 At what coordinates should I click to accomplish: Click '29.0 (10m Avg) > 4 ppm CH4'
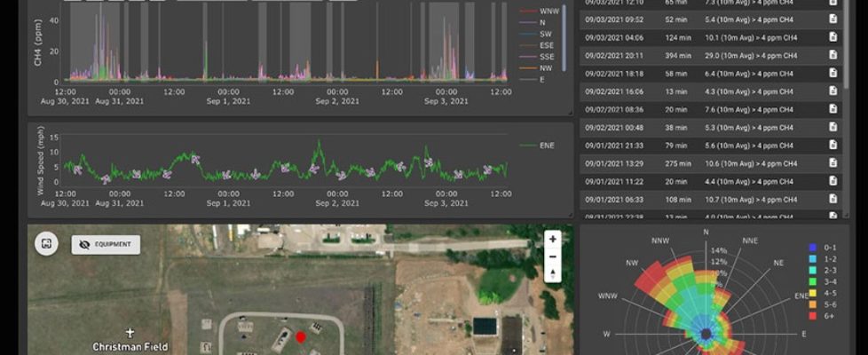pos(751,55)
